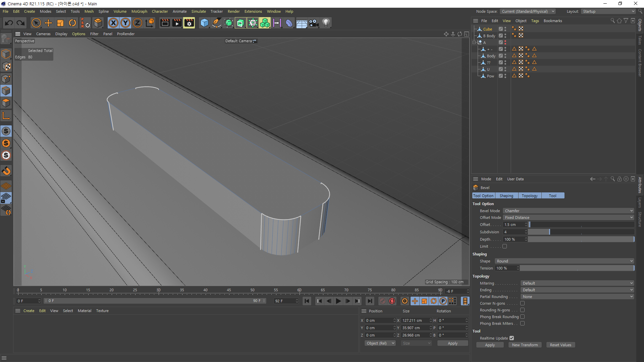The height and width of the screenshot is (362, 644).
Task: Click the light bulb Light icon
Action: coord(326,23)
